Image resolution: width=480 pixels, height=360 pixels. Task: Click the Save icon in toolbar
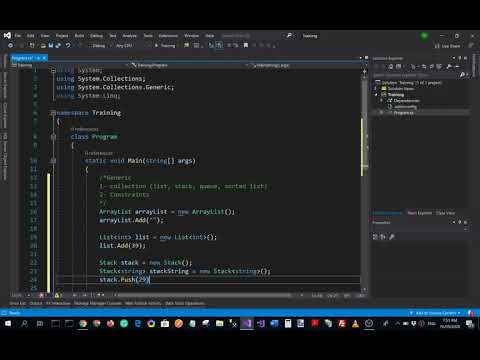(x=51, y=45)
